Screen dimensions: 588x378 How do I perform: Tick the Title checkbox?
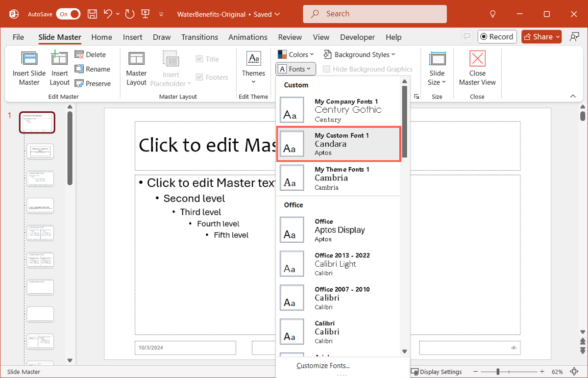(x=207, y=59)
